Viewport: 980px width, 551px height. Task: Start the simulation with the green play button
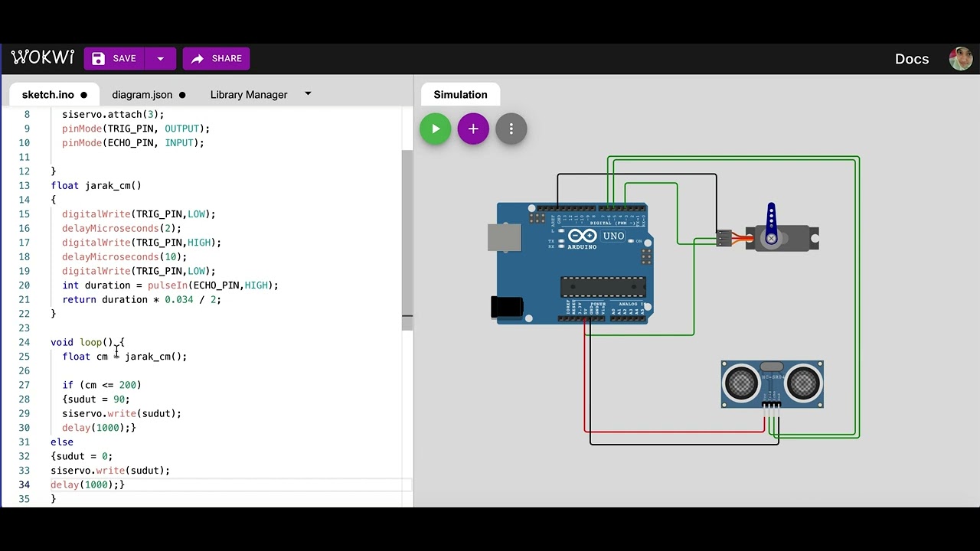[436, 129]
